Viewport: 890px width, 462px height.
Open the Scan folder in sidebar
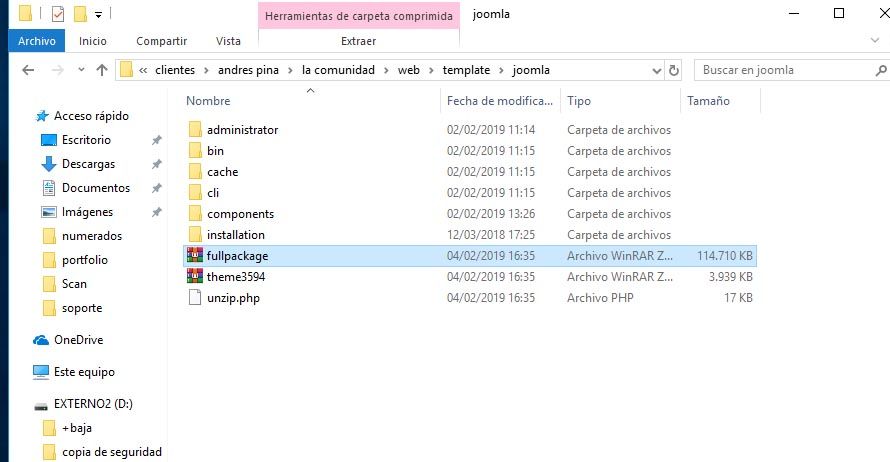(x=74, y=284)
